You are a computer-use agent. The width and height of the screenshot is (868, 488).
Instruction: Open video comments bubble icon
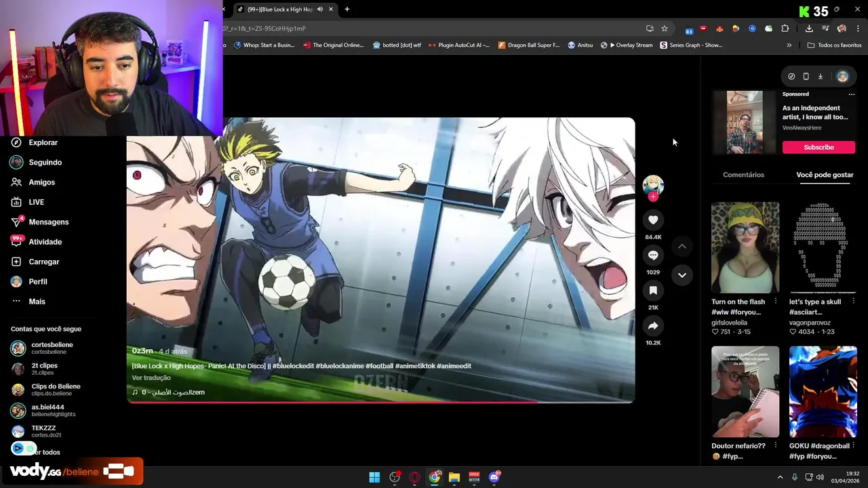pos(653,255)
